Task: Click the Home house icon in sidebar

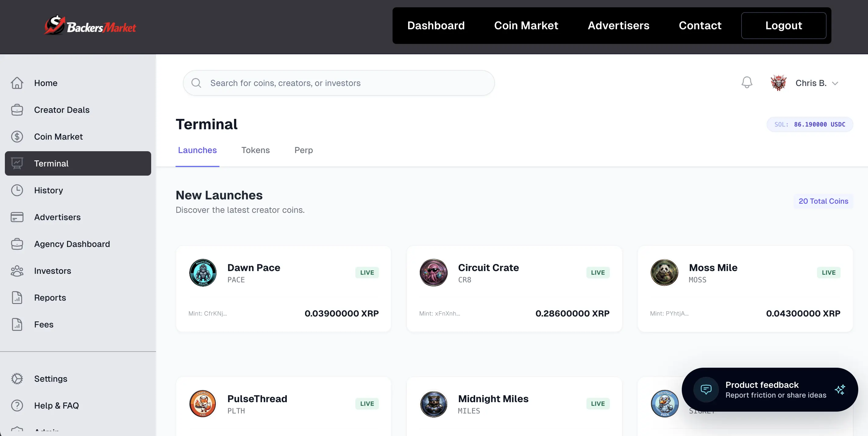Action: [17, 83]
